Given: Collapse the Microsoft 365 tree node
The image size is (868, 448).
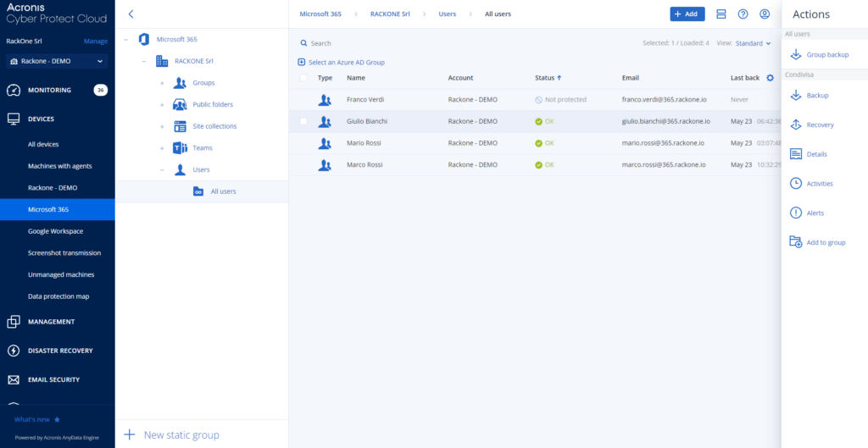Looking at the screenshot, I should [x=125, y=40].
